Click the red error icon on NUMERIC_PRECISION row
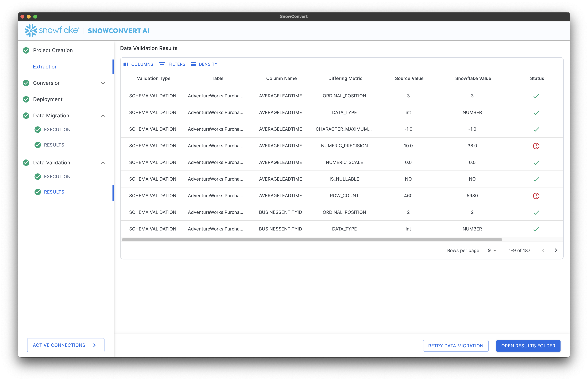This screenshot has width=588, height=381. 536,146
